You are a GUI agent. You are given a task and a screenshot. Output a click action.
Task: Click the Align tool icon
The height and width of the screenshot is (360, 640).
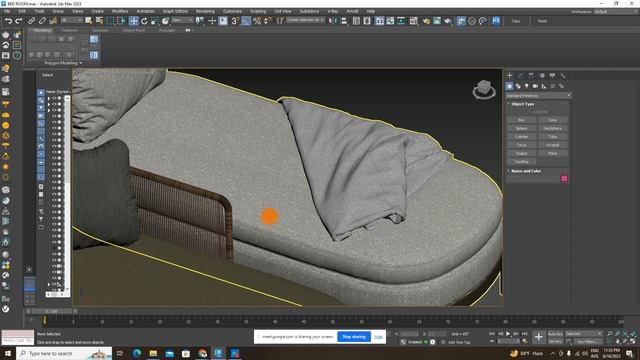(344, 21)
